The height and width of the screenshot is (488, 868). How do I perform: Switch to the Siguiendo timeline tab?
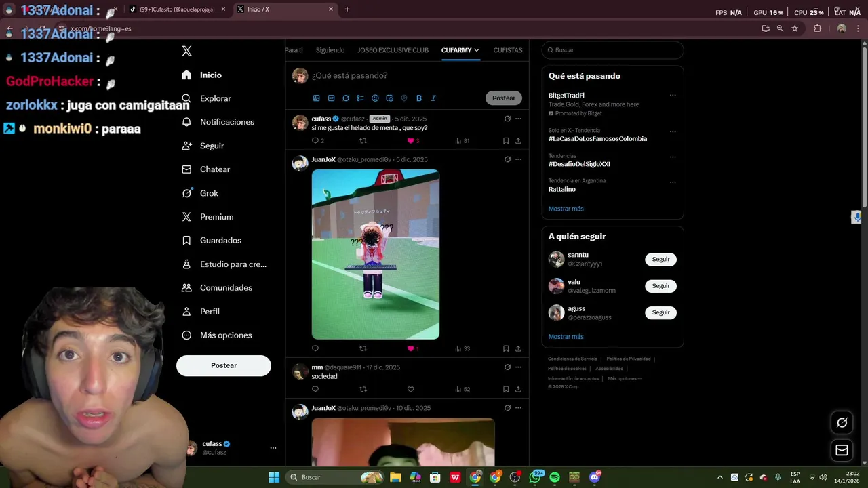tap(330, 50)
